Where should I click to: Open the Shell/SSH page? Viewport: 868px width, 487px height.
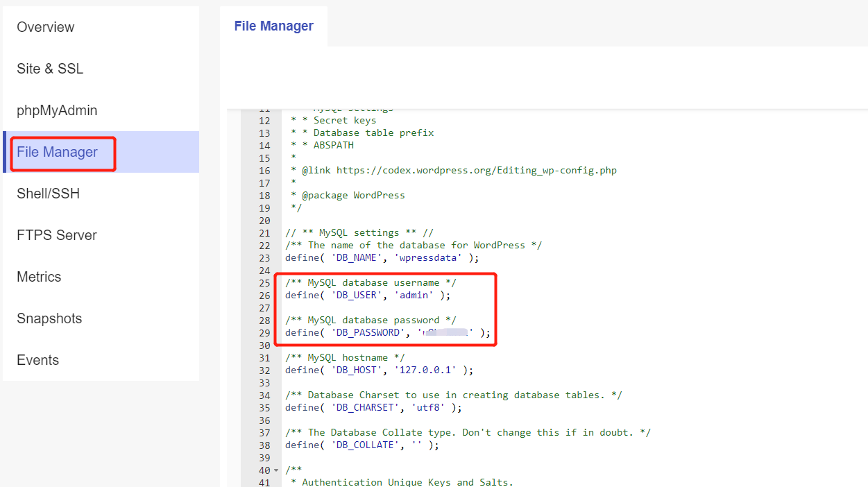coord(101,194)
